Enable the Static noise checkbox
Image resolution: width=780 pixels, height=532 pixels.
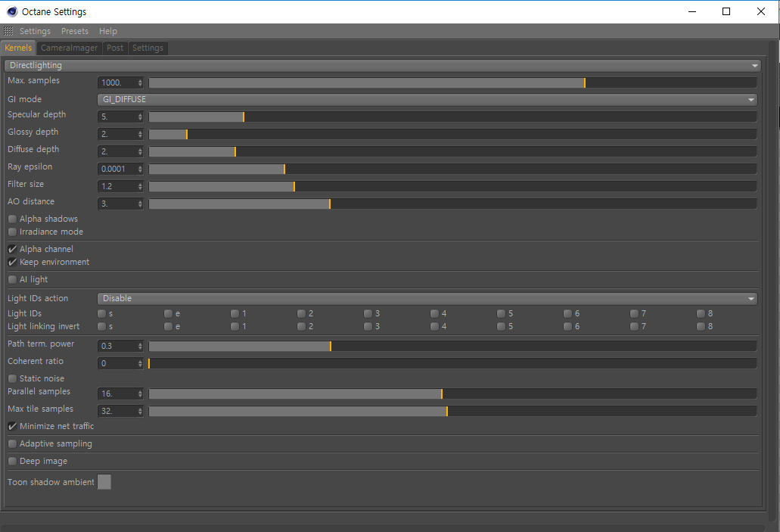point(12,378)
